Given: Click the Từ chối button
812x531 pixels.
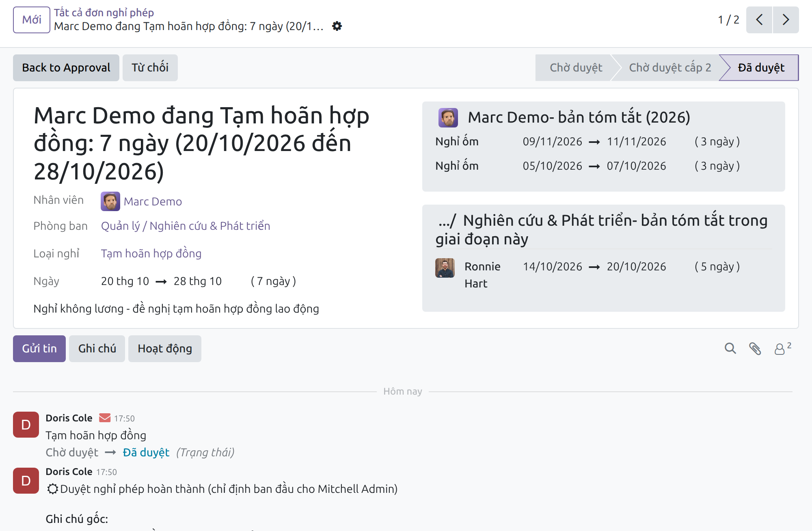Looking at the screenshot, I should click(x=150, y=68).
